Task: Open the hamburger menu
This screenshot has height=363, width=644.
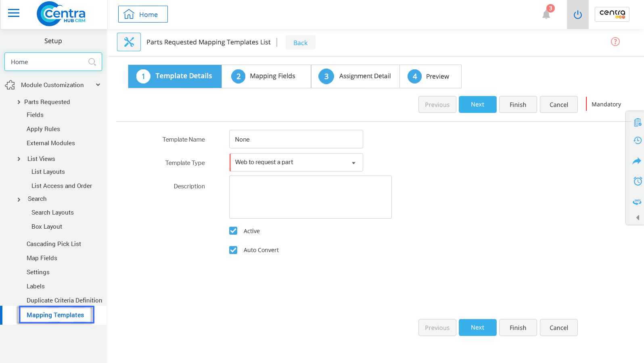Action: pos(14,13)
